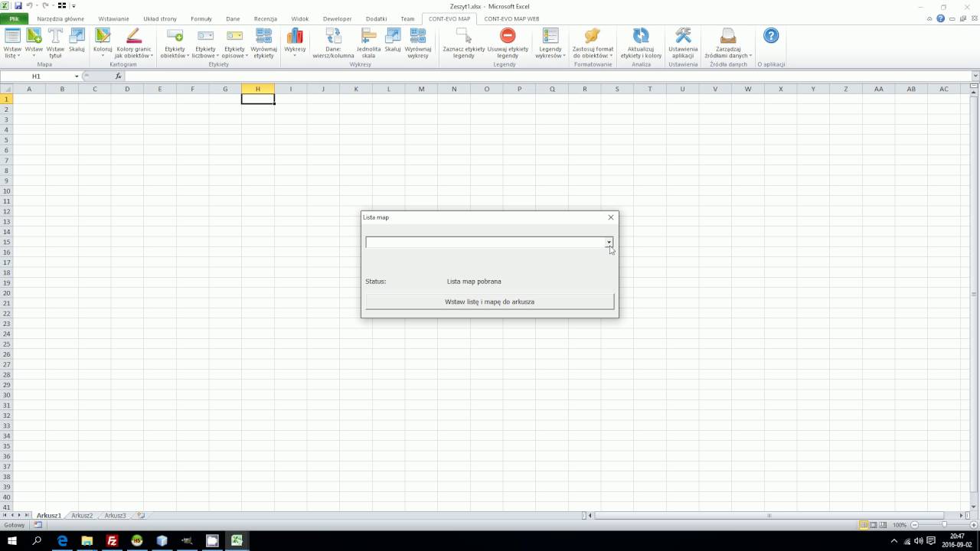Click Aktualizuj etykiety i kolory icon
This screenshot has width=980, height=551.
[x=641, y=43]
